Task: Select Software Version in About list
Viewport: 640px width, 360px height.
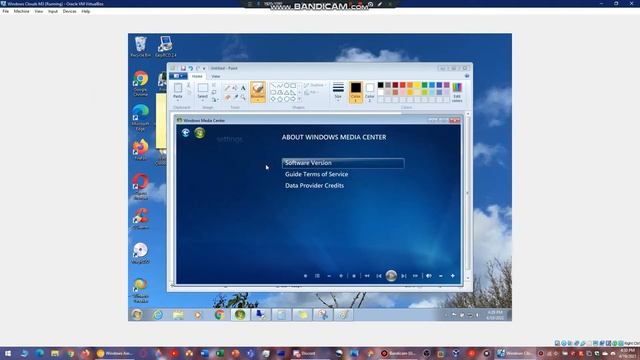Action: point(343,163)
